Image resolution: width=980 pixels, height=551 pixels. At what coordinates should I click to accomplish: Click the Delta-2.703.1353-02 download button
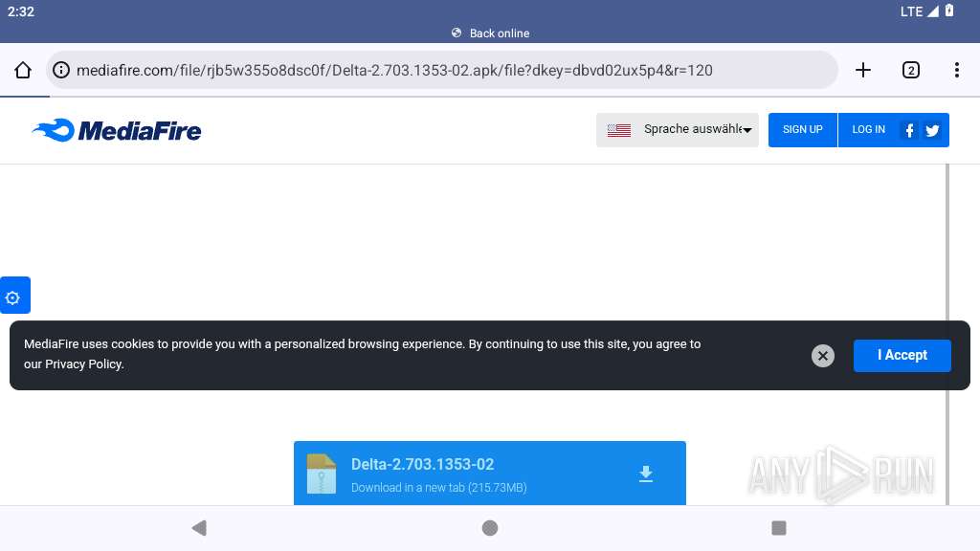490,473
